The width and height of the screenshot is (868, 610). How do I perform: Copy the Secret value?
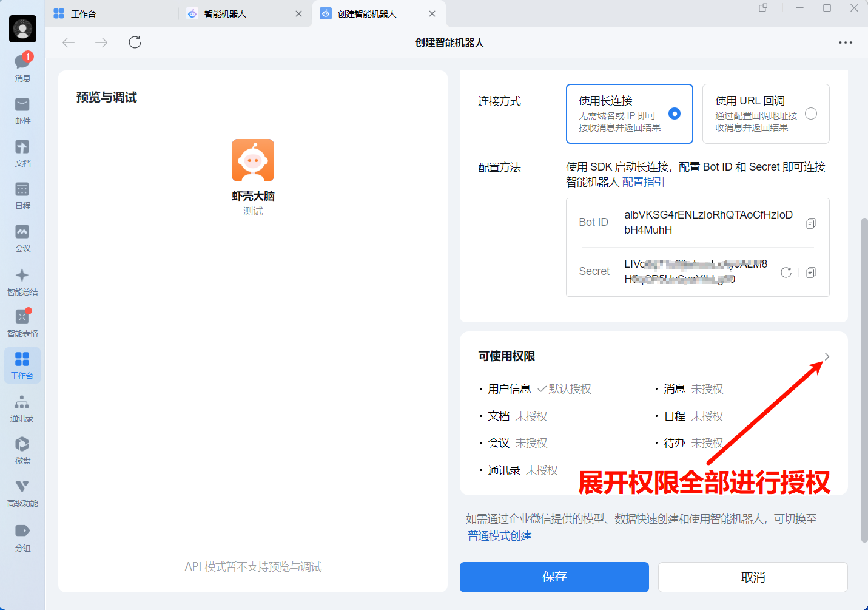click(811, 273)
